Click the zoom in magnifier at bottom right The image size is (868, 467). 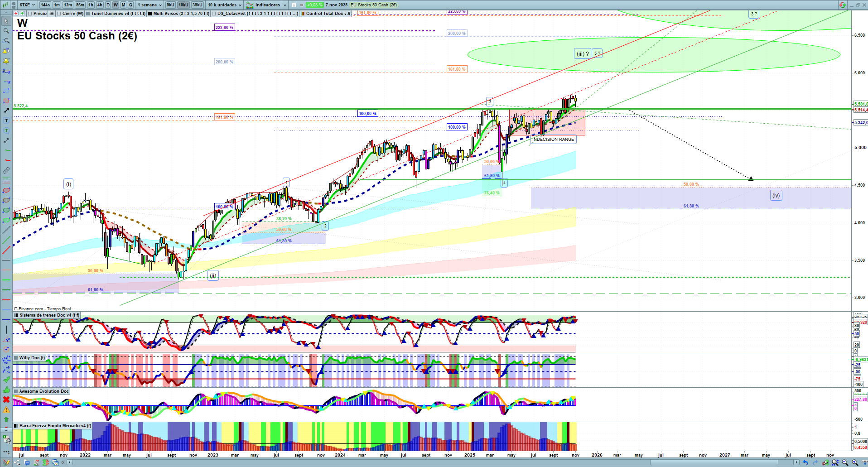(855, 462)
